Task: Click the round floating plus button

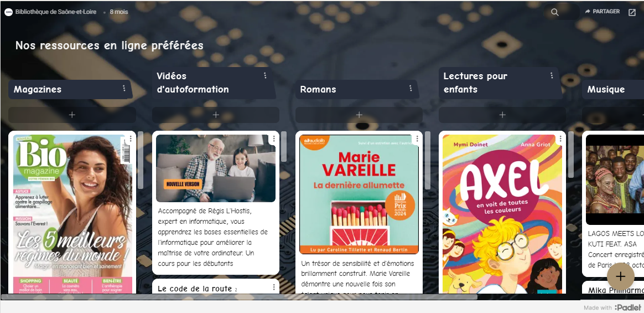Action: (620, 276)
